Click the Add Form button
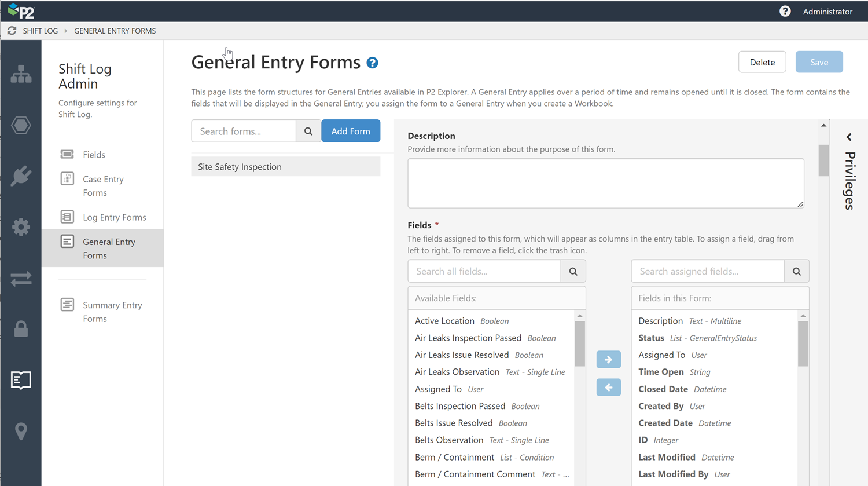 (x=351, y=131)
